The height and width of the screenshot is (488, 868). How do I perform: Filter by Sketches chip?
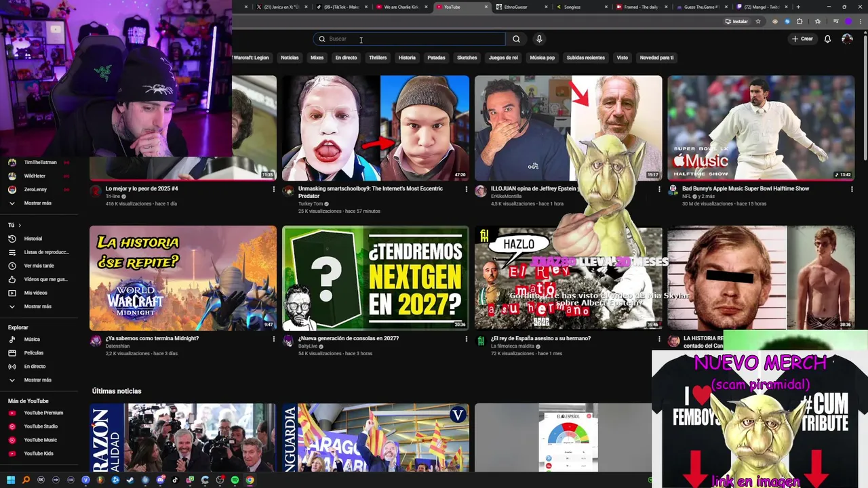[x=467, y=58]
